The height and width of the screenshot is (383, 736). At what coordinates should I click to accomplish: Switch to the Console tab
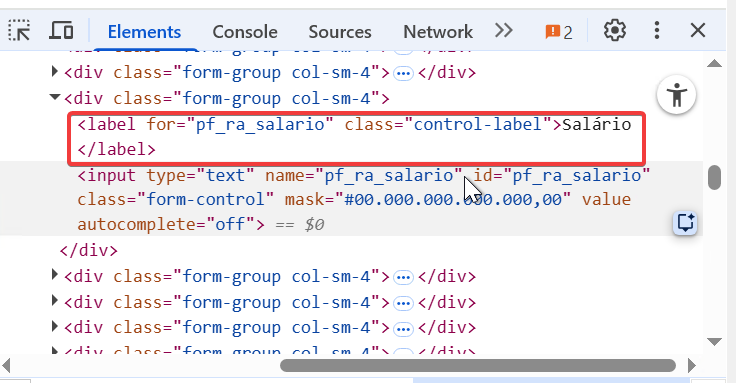pos(245,32)
